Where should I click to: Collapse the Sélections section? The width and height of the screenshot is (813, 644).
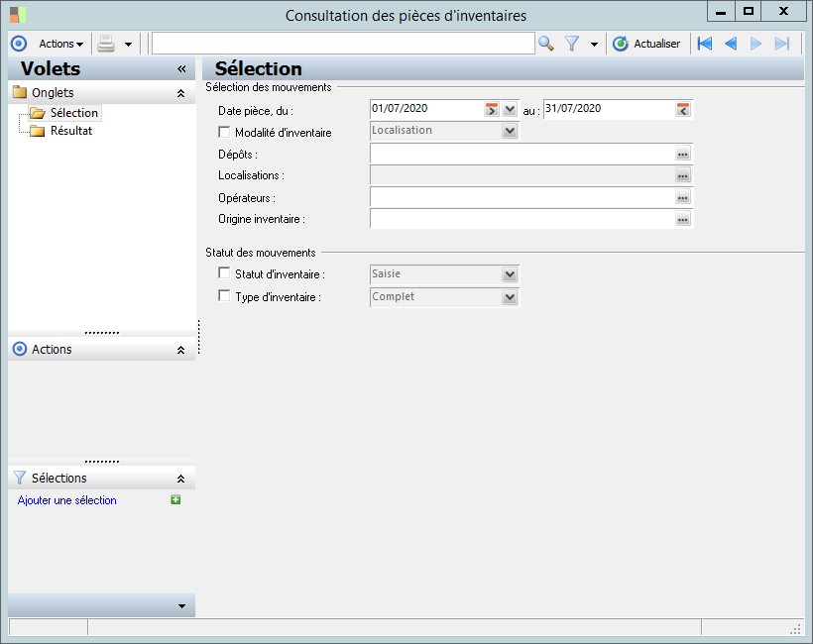click(x=181, y=479)
